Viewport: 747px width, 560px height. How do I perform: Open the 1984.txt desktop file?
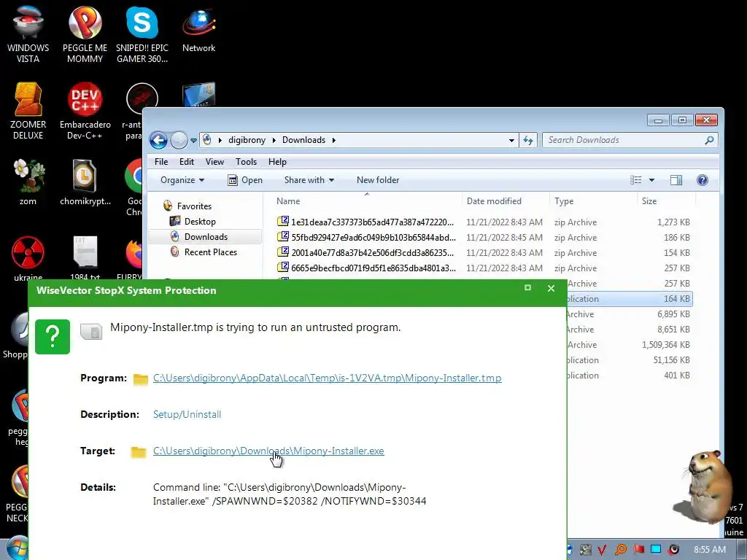point(85,257)
